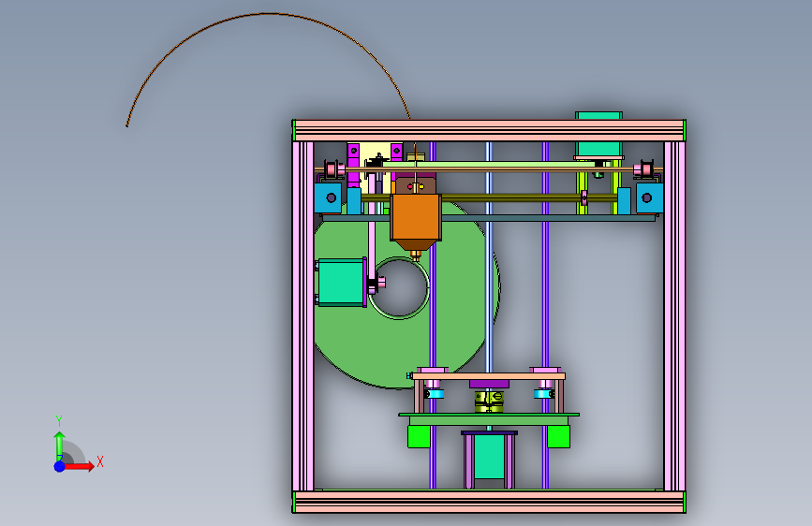Screen dimensions: 812x526
Task: Select the purple plate above the yellow coupling
Action: click(x=490, y=384)
